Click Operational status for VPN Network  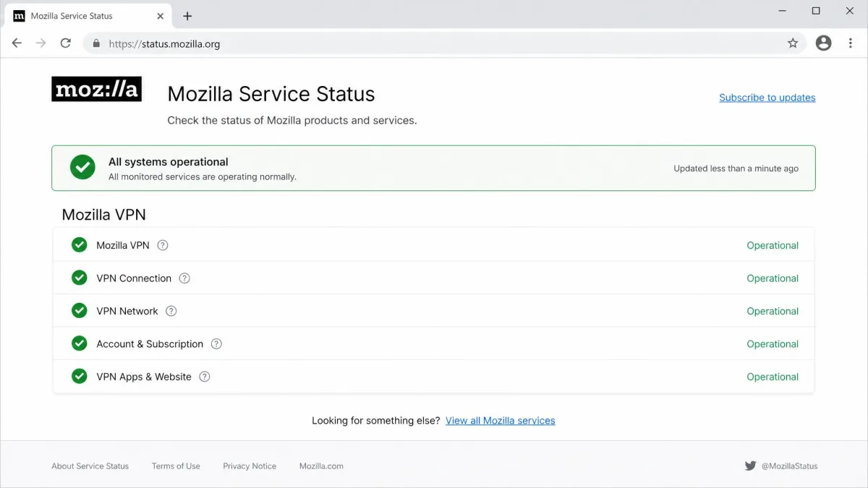[x=773, y=311]
